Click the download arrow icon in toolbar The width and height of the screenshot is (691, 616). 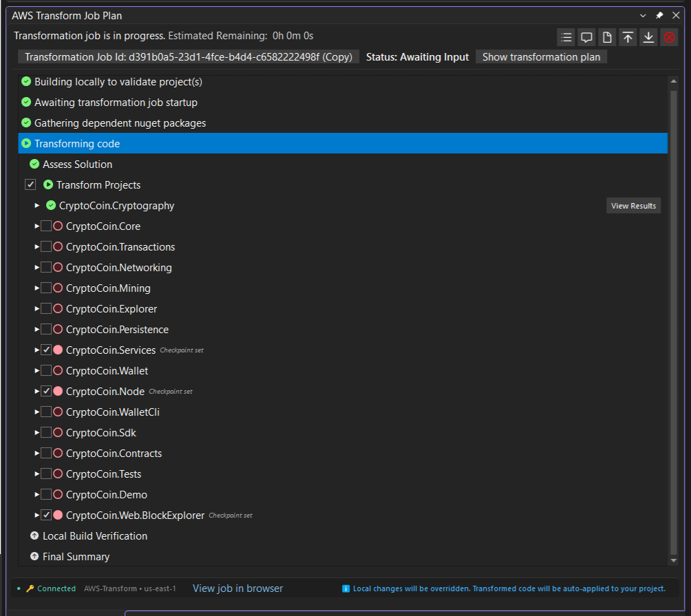coord(649,37)
